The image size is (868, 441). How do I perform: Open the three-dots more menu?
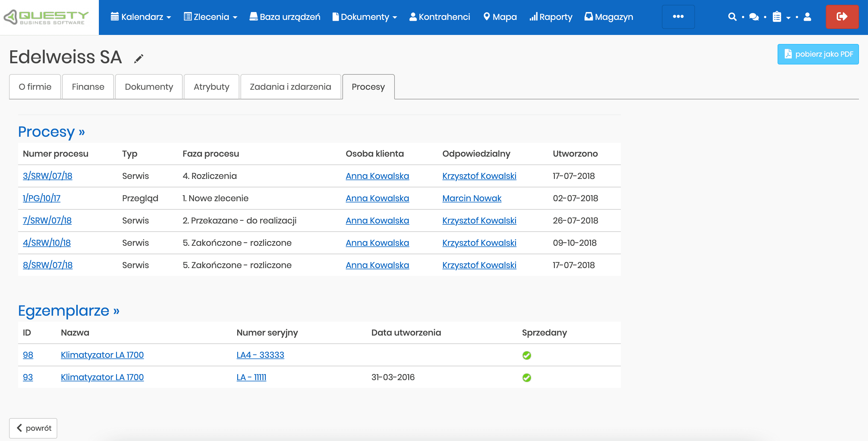pos(678,17)
